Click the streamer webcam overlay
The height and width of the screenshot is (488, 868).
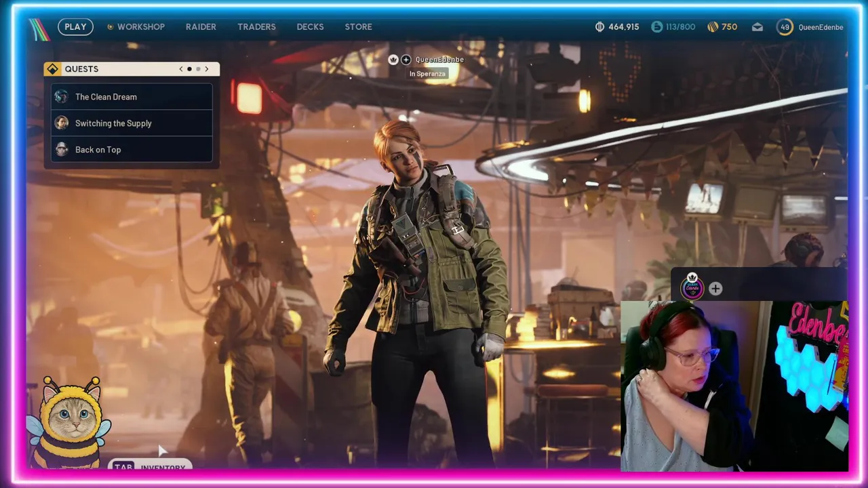tap(734, 386)
